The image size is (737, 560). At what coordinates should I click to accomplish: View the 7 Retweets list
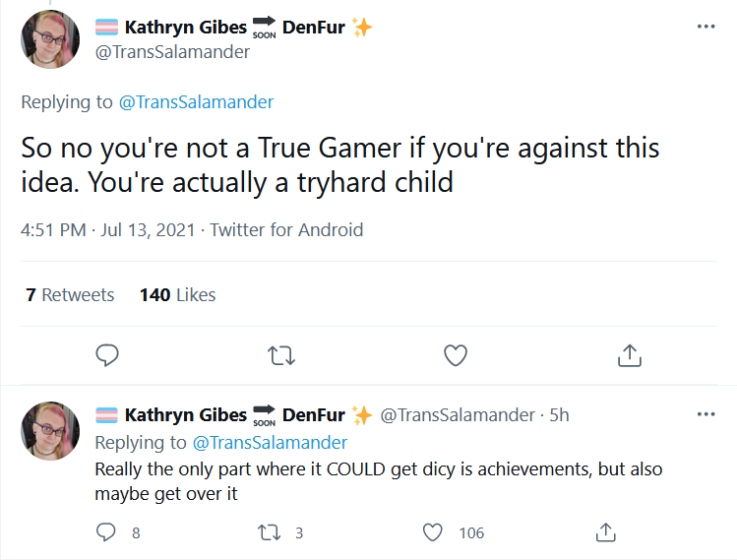[x=70, y=295]
